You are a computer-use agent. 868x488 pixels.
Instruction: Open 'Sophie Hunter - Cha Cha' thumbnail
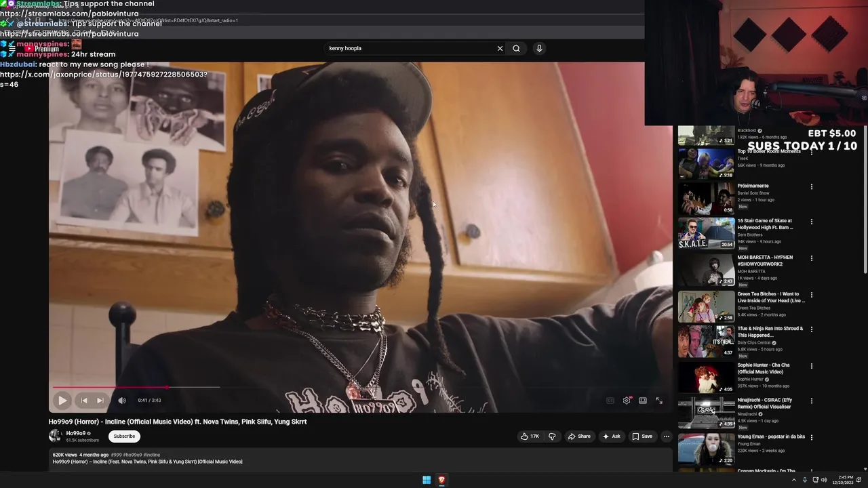[706, 378]
